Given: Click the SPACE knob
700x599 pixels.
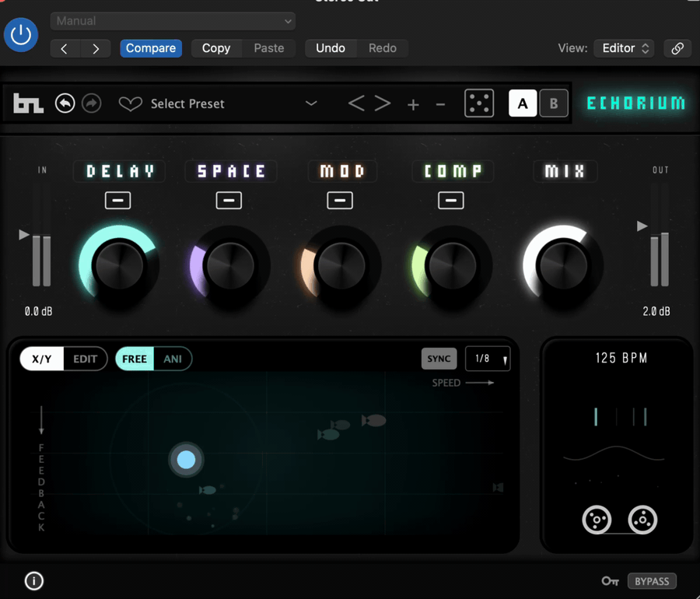Looking at the screenshot, I should [x=230, y=265].
